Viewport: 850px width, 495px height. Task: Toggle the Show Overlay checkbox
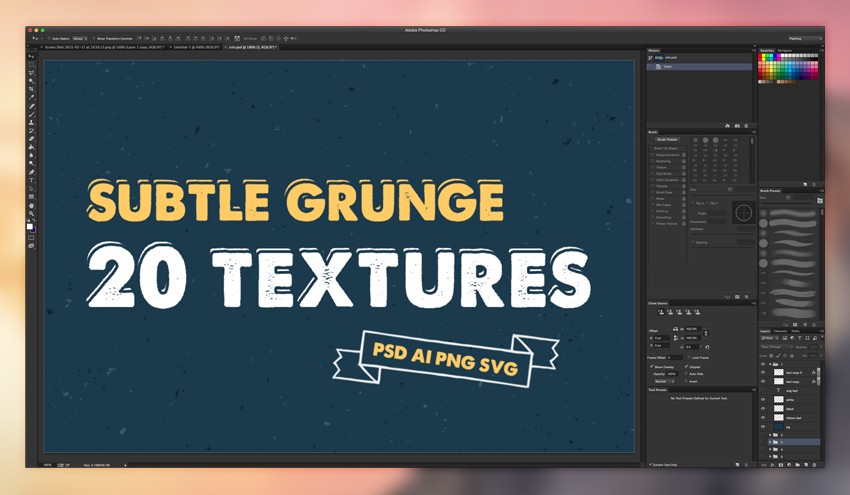[x=652, y=366]
